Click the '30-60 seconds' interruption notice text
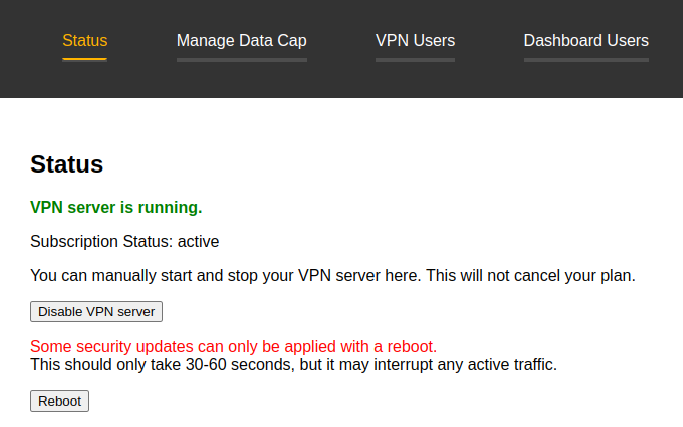The height and width of the screenshot is (427, 683). 294,364
